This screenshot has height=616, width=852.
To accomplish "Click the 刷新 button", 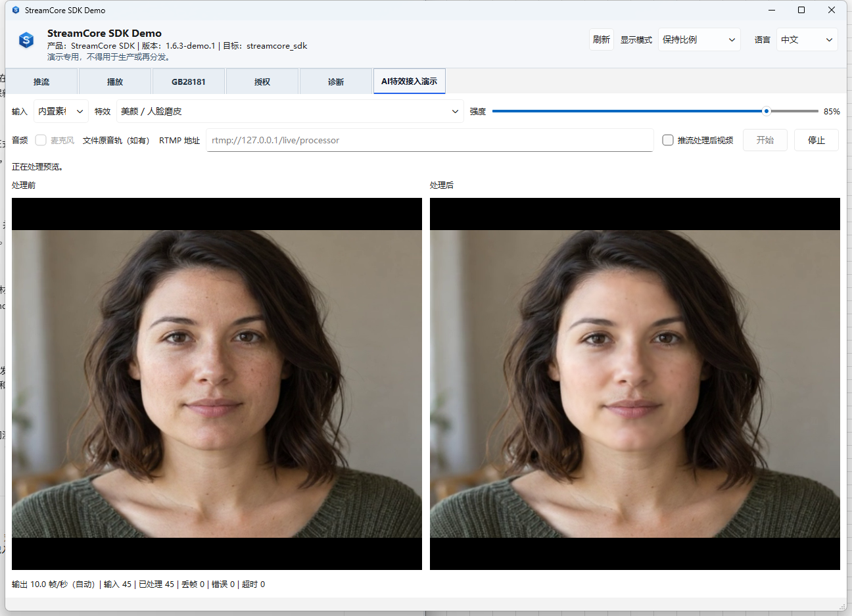I will pyautogui.click(x=602, y=39).
